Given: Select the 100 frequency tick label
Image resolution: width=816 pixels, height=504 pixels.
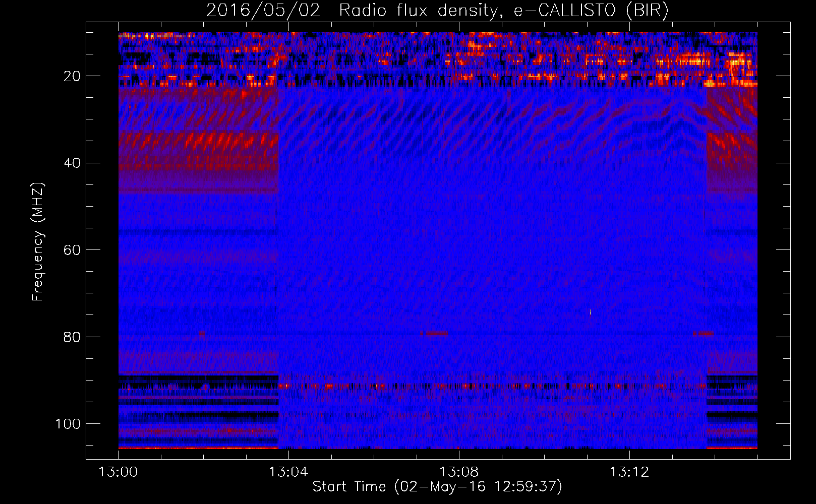Looking at the screenshot, I should point(68,424).
